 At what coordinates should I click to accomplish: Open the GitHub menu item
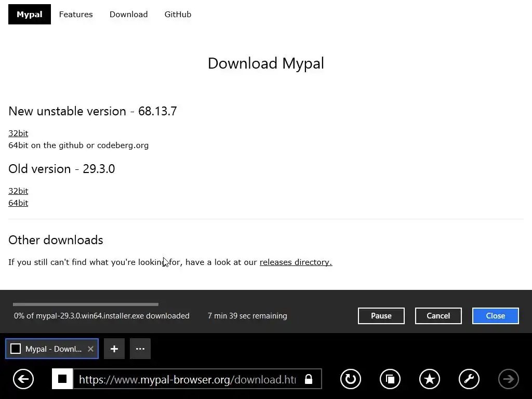coord(178,14)
